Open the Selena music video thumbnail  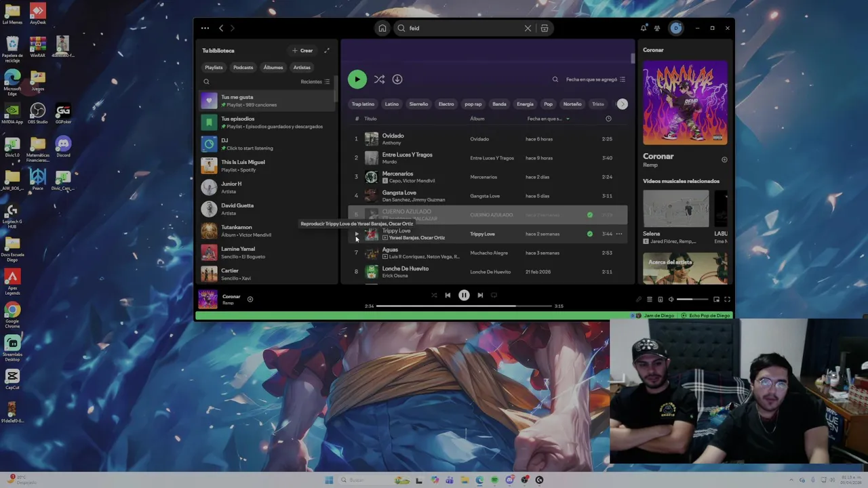pos(676,209)
